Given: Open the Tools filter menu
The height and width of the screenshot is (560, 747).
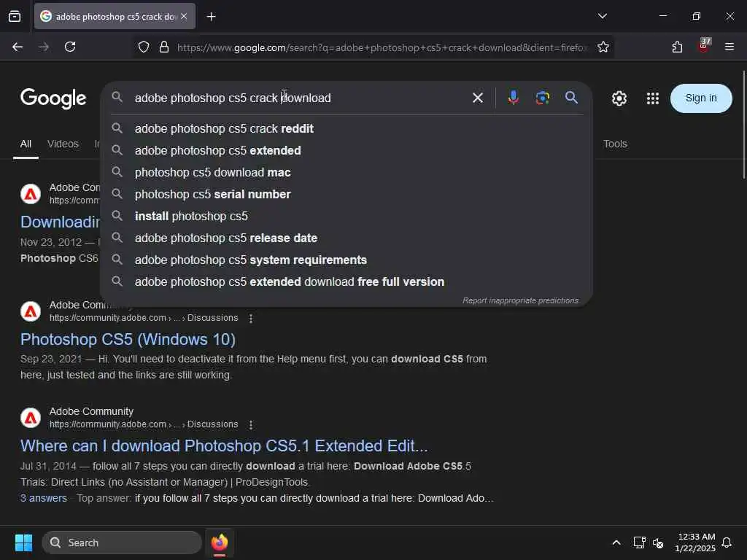Looking at the screenshot, I should (x=615, y=144).
